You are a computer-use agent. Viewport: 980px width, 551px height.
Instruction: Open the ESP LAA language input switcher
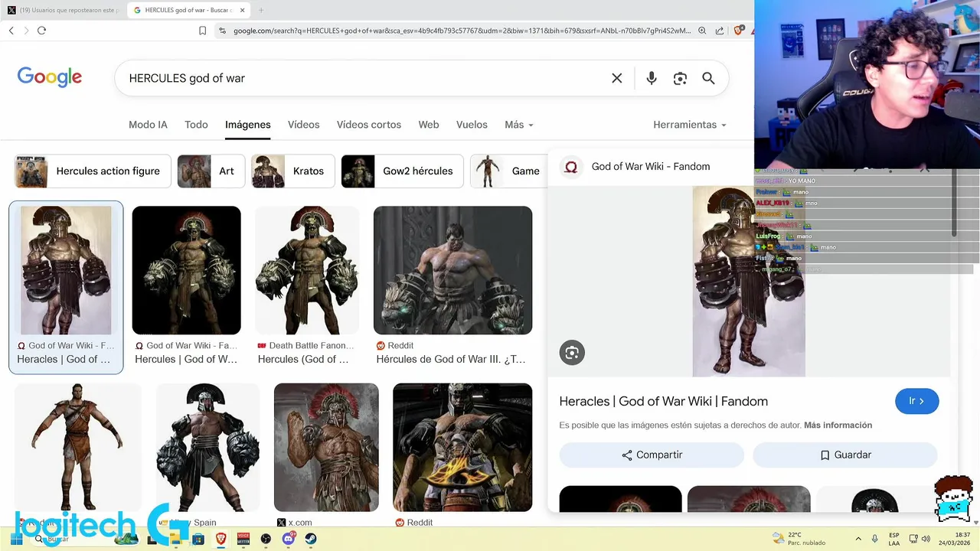click(894, 539)
